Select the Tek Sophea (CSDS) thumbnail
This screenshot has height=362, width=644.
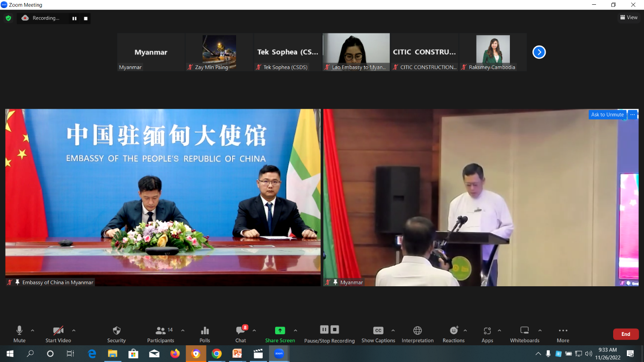coord(288,52)
